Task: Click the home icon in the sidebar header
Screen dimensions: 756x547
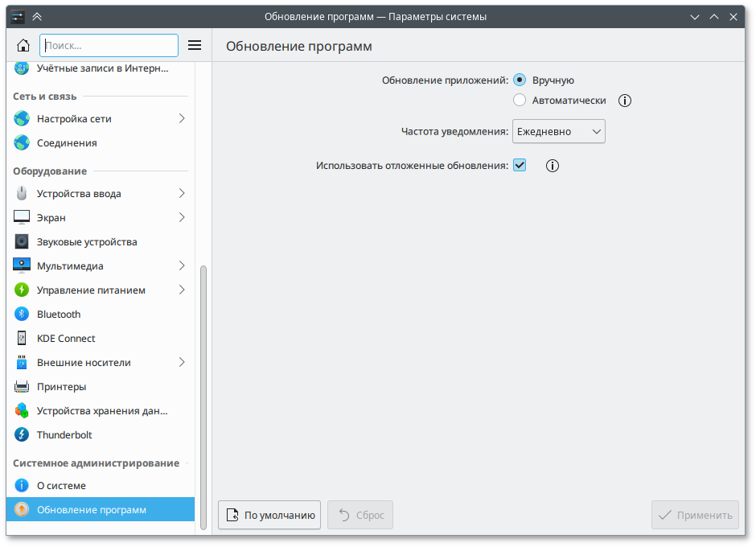Action: [x=23, y=46]
